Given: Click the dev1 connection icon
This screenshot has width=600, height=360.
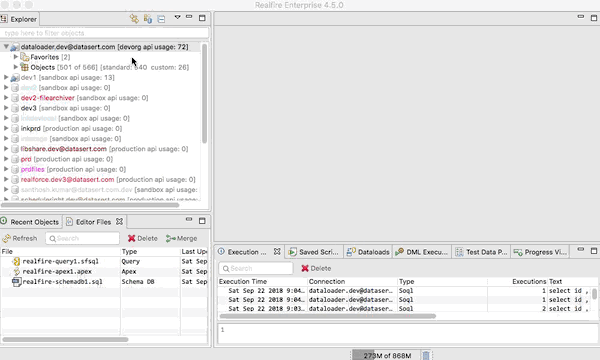Looking at the screenshot, I should pos(15,78).
